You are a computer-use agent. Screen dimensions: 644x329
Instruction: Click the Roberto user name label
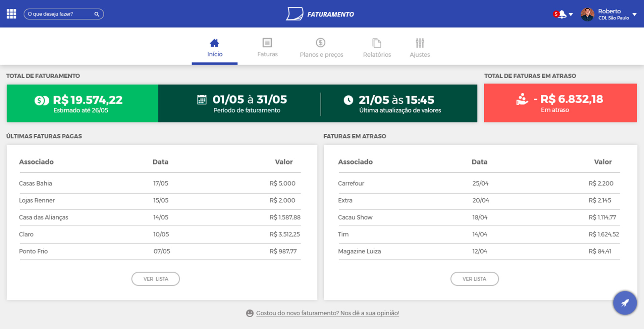pyautogui.click(x=609, y=11)
